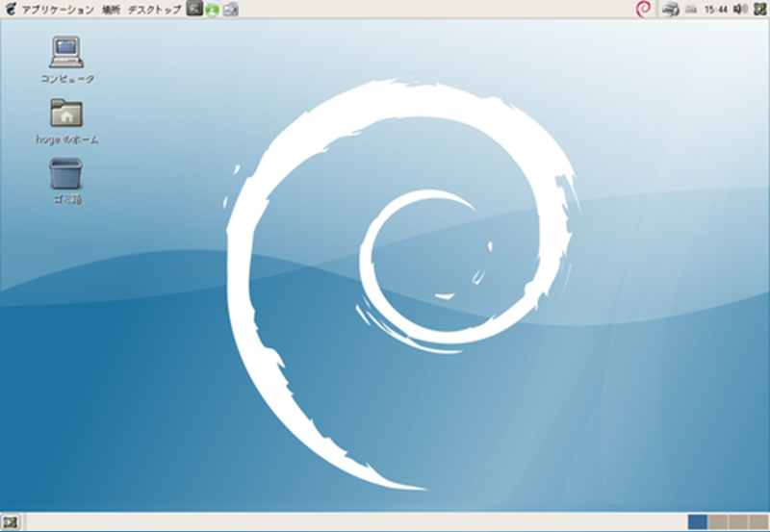
Task: Open the volume control speaker icon
Action: click(x=740, y=9)
